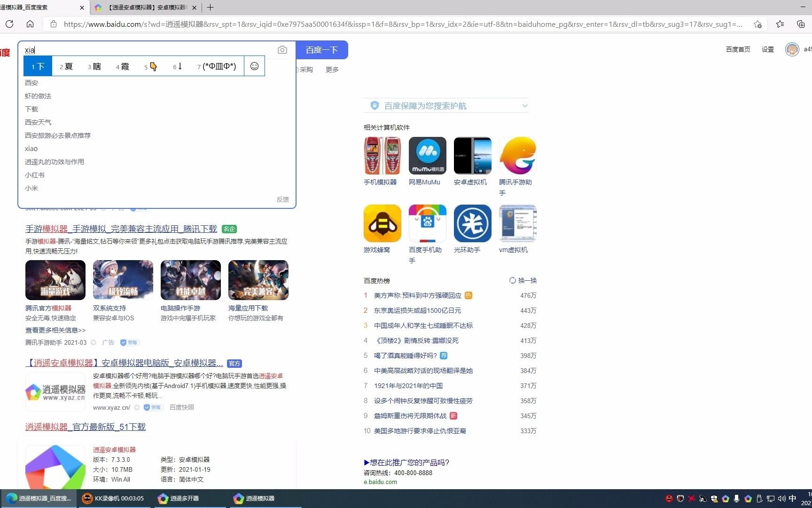812x508 pixels.
Task: Select IME candidate 2 夏
Action: coord(66,66)
